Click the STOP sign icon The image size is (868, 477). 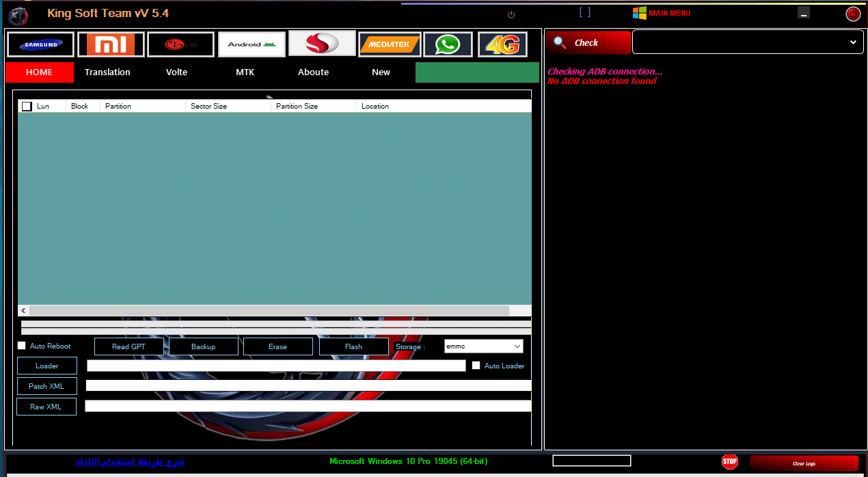pos(729,461)
